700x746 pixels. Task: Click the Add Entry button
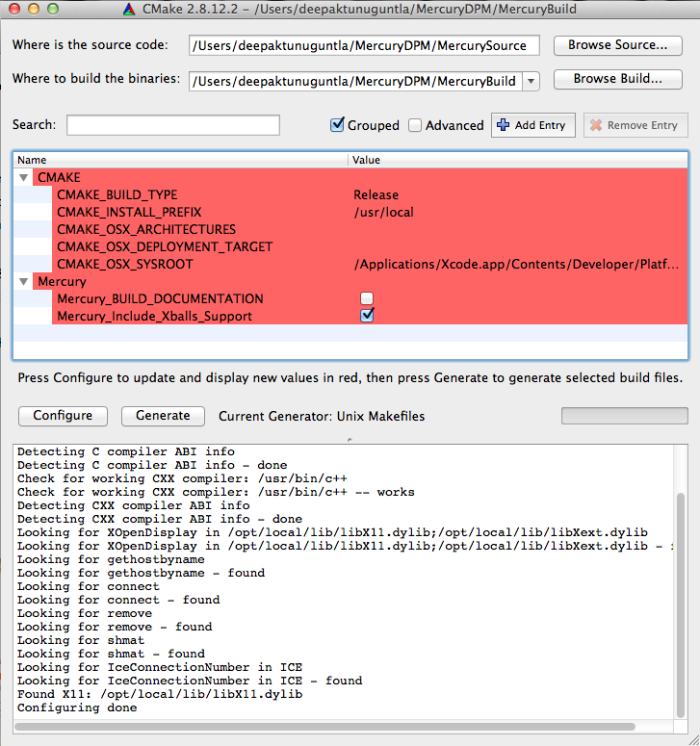[x=533, y=125]
